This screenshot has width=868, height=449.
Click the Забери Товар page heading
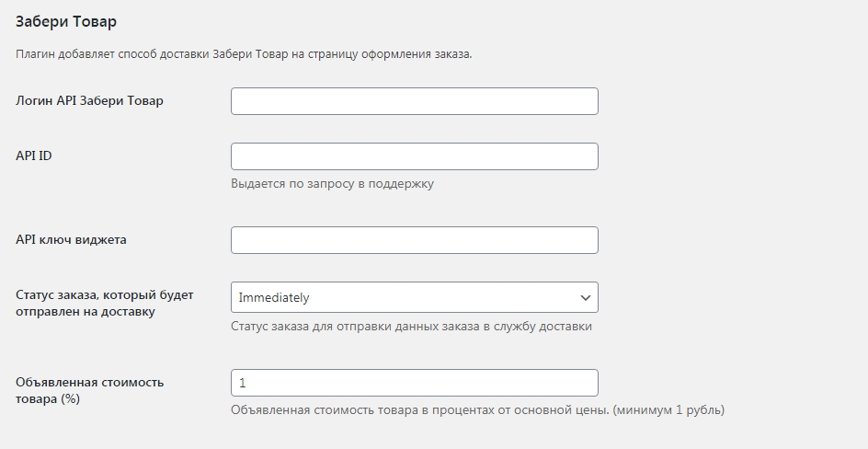pos(66,21)
